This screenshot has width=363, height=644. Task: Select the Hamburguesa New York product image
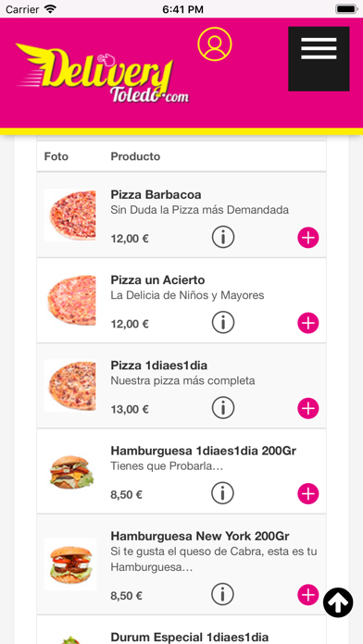pos(70,564)
